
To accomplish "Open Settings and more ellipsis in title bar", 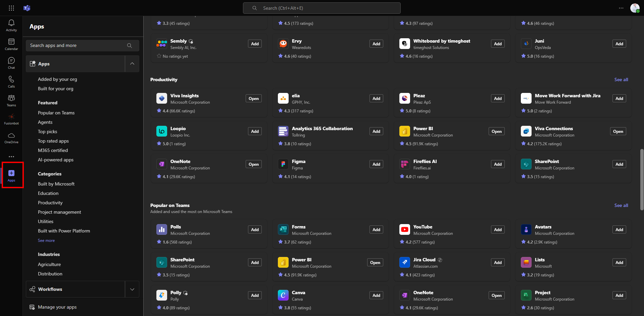I will 621,8.
